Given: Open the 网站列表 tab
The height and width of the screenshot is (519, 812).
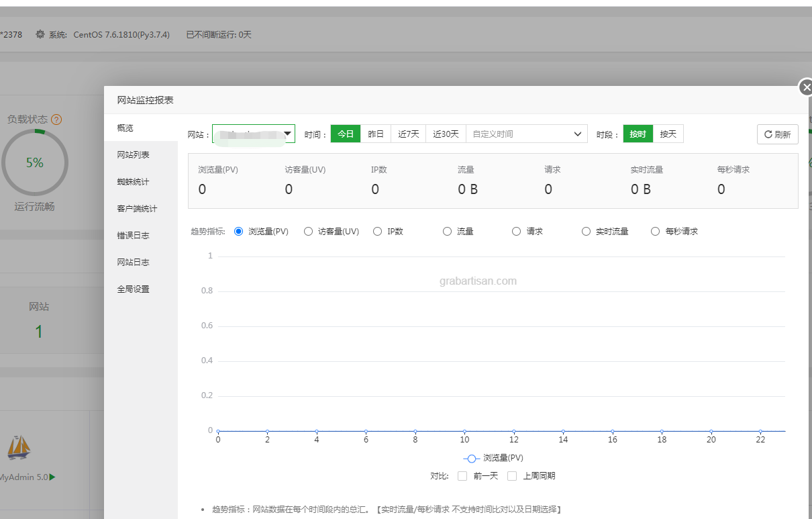Looking at the screenshot, I should click(141, 154).
